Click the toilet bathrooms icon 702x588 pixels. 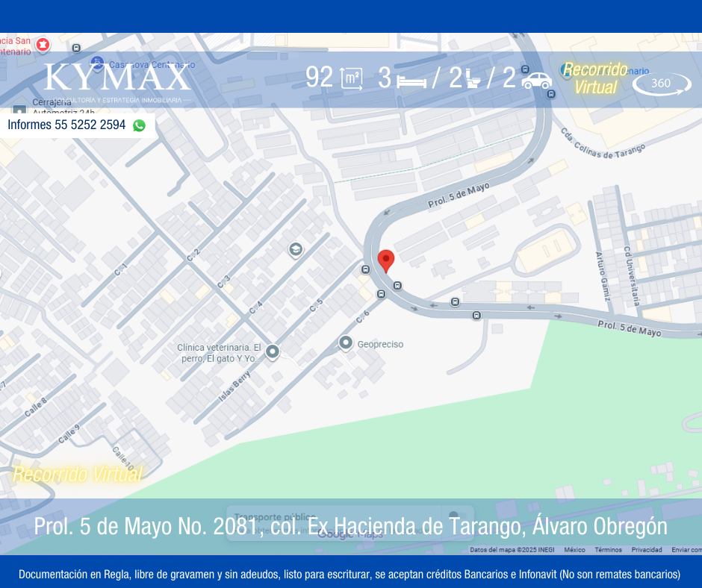pyautogui.click(x=473, y=78)
